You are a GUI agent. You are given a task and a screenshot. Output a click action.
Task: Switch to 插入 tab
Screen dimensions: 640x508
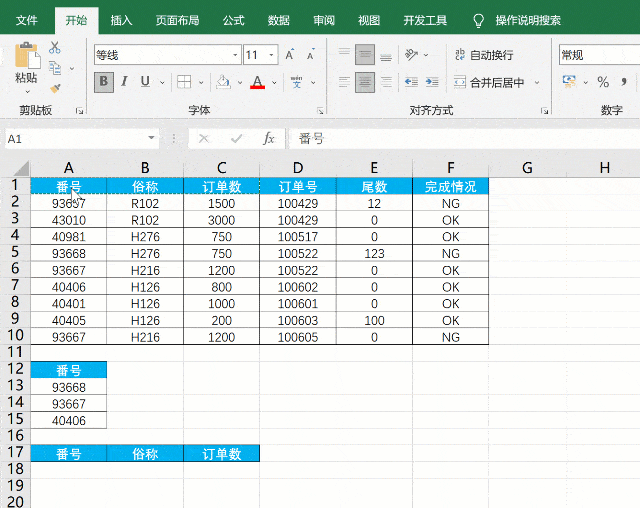[121, 20]
